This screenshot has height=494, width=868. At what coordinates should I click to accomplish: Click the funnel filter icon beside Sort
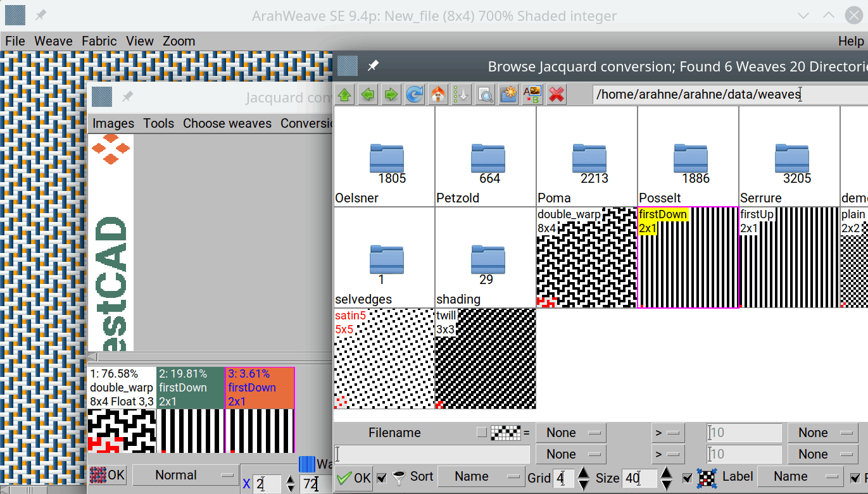pos(399,478)
